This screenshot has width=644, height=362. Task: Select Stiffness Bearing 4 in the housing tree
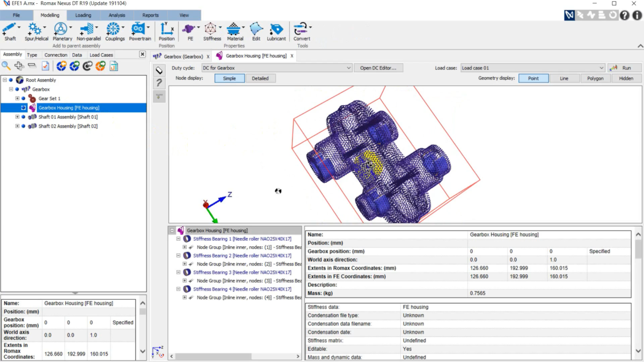tap(242, 289)
